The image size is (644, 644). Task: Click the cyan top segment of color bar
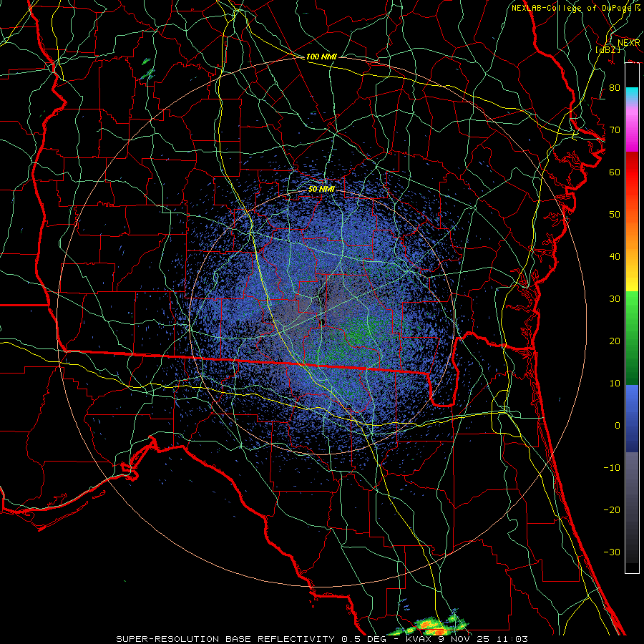click(x=632, y=95)
